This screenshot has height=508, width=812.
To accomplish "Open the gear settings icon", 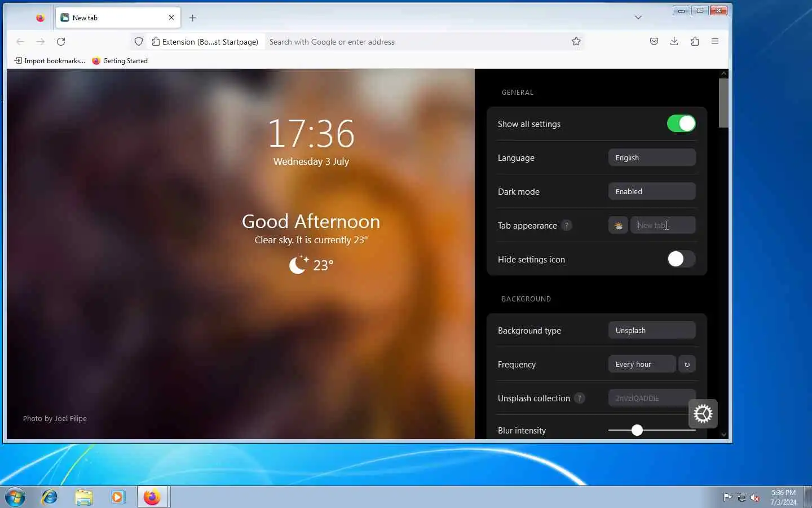I will click(703, 414).
